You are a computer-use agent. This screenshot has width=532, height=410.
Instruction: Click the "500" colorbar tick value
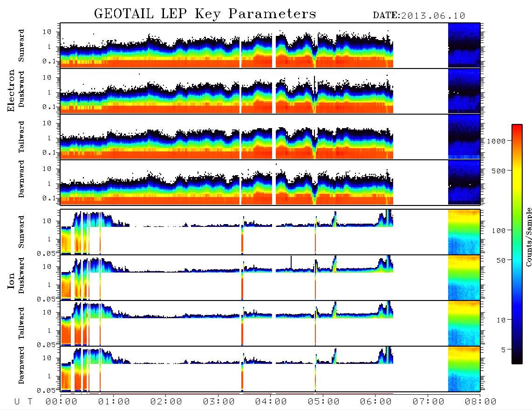498,171
